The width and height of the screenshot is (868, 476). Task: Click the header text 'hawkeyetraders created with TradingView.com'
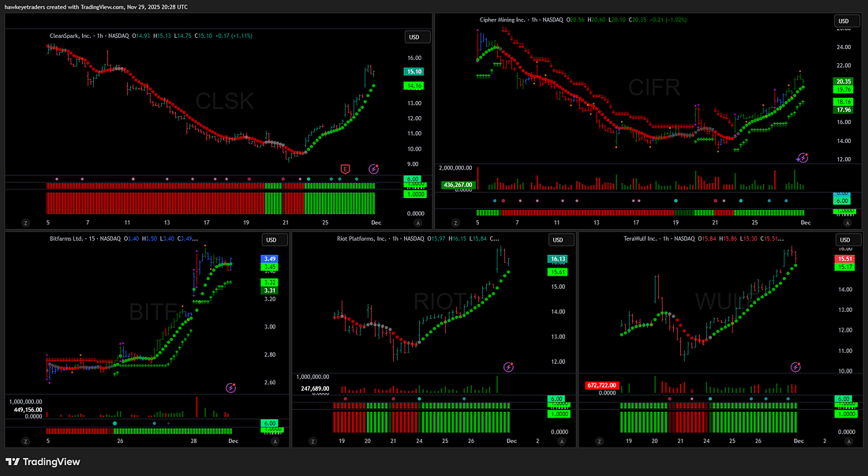pos(63,7)
